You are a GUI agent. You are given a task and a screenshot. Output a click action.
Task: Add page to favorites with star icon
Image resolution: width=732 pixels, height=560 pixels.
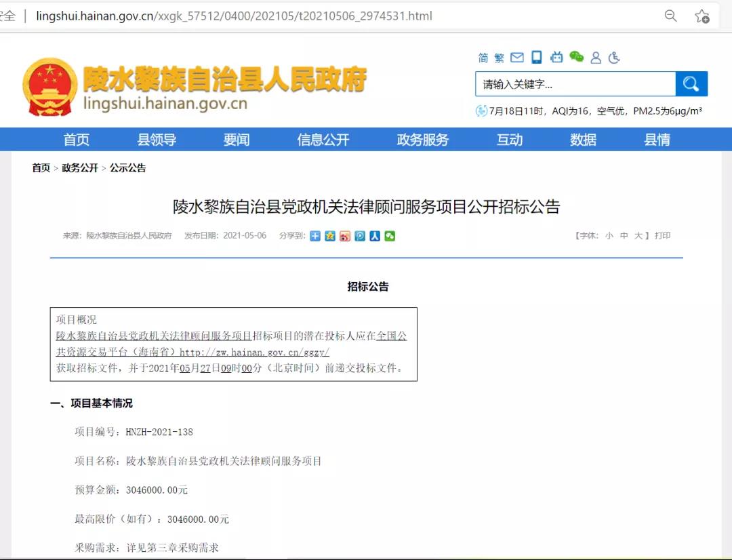point(701,16)
